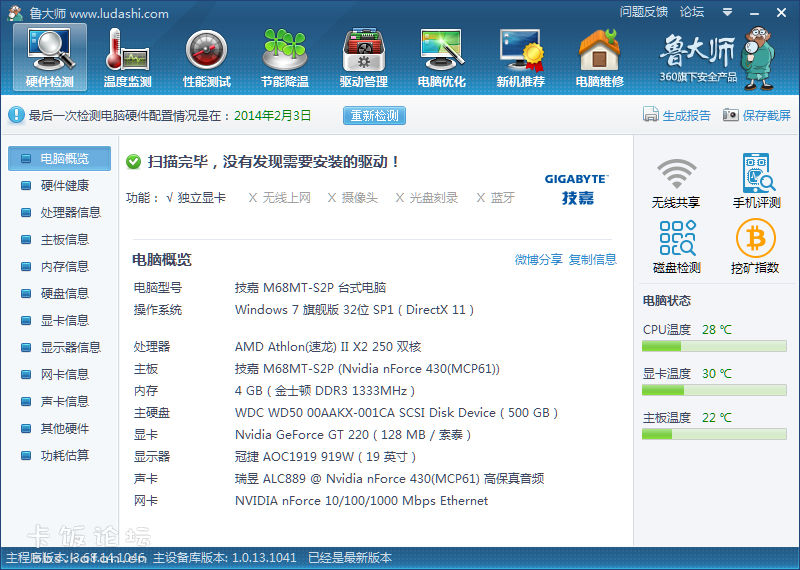Open the 节能降温 energy saving tool
This screenshot has width=800, height=570.
point(285,57)
